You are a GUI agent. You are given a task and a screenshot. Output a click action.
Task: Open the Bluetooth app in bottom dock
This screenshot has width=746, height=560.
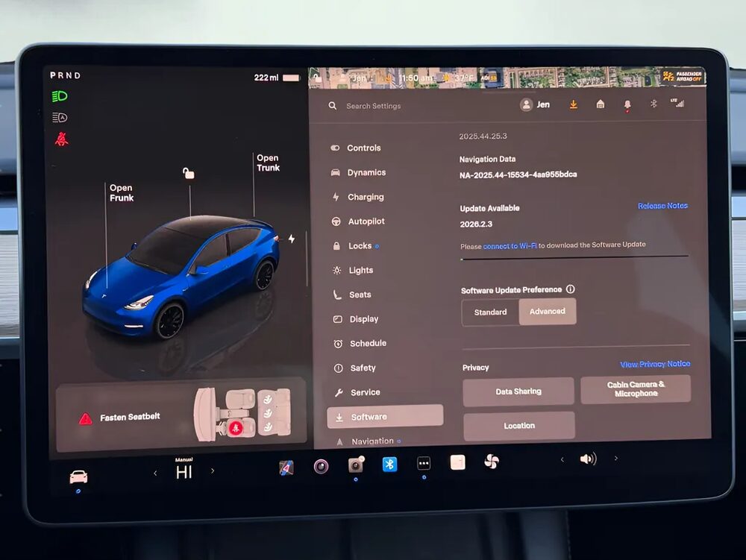(x=389, y=465)
